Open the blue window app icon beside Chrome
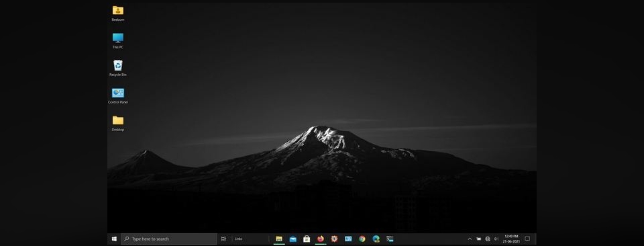 [x=348, y=239]
